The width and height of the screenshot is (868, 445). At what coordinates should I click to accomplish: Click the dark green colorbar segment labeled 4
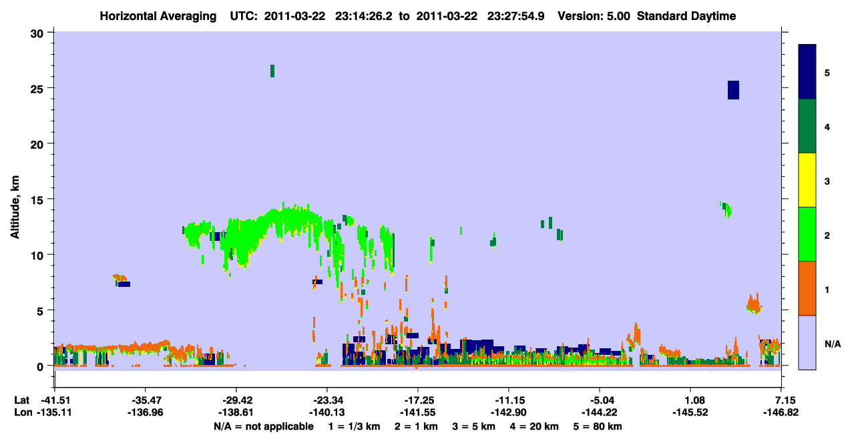tap(807, 126)
